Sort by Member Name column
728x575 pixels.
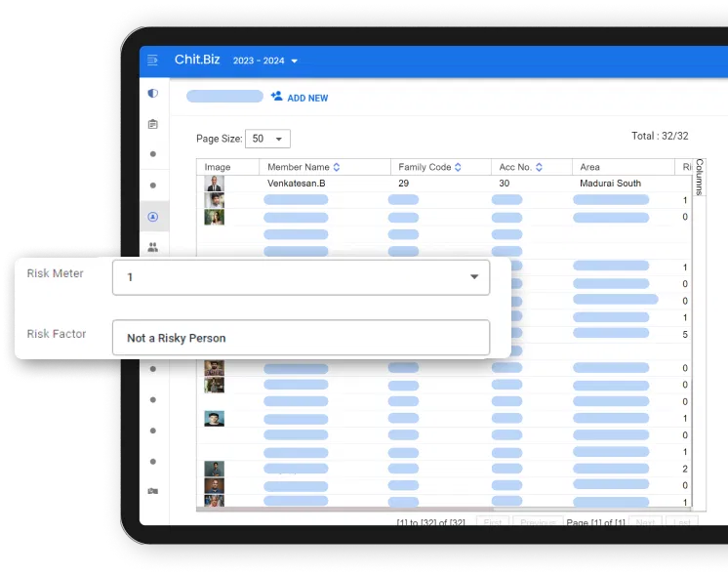tap(337, 167)
